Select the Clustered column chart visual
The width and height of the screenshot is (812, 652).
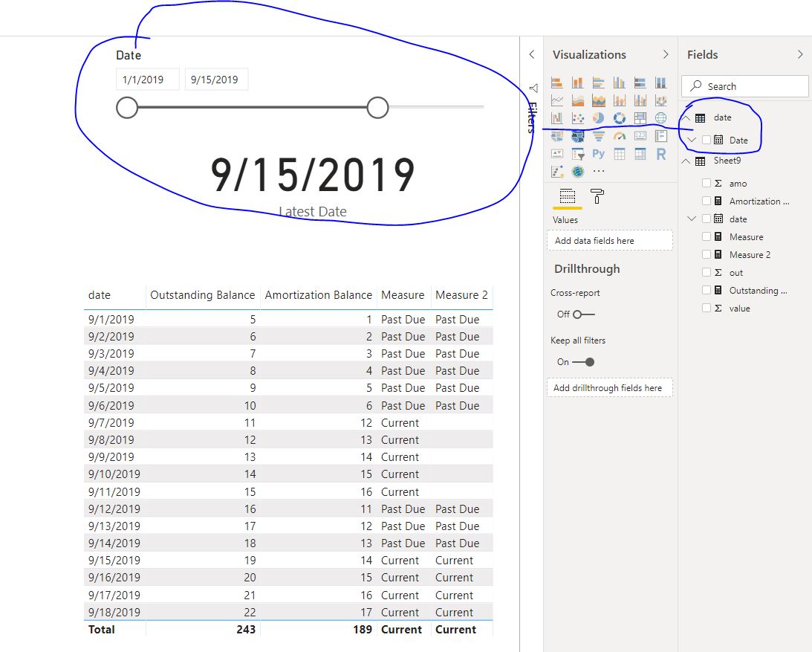620,83
